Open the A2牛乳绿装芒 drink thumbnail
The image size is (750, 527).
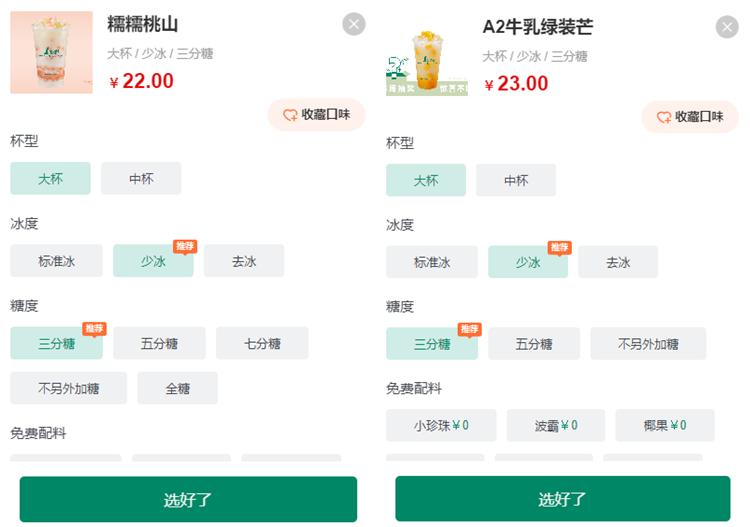[x=427, y=62]
